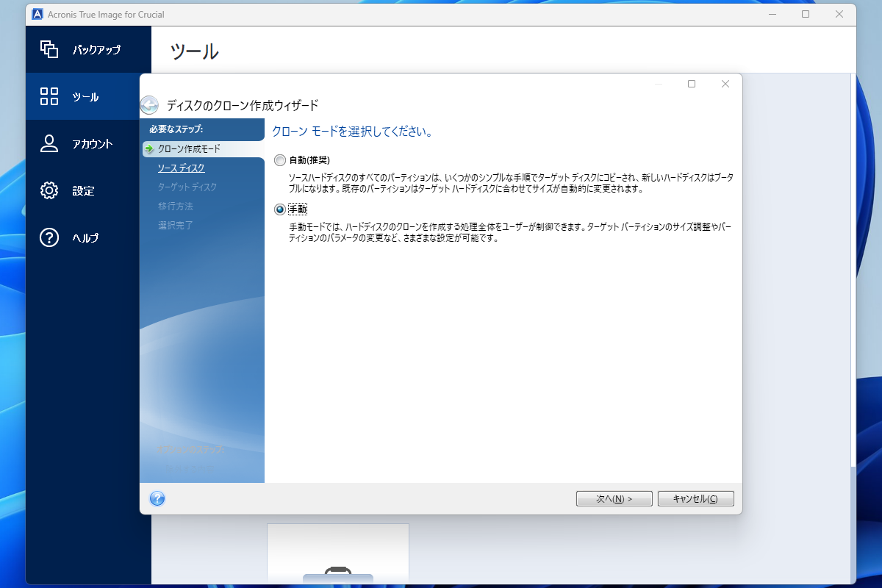882x588 pixels.
Task: Click the クローン モードを選択してください。 heading
Action: pyautogui.click(x=352, y=132)
